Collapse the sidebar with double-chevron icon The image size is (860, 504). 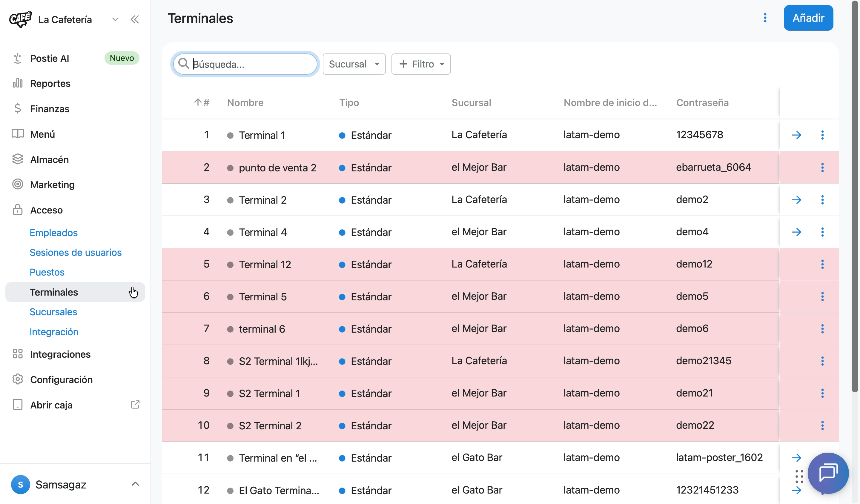pyautogui.click(x=135, y=19)
